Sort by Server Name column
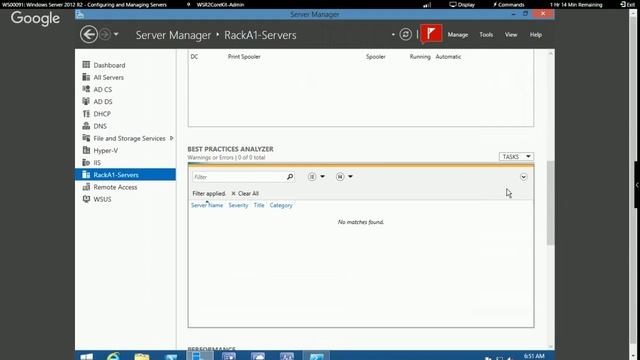 pyautogui.click(x=207, y=205)
